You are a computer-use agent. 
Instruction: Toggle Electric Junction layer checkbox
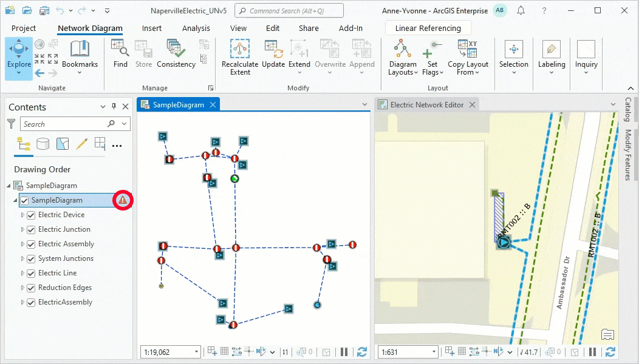(31, 230)
